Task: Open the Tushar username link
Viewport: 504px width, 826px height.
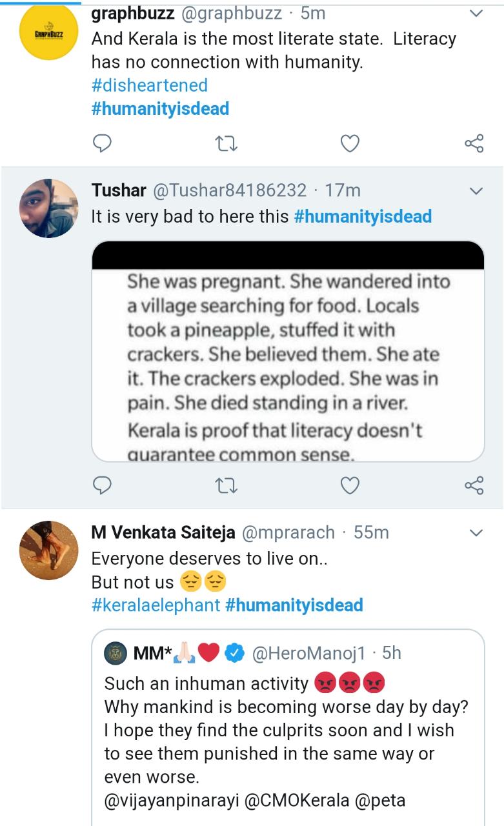Action: tap(117, 191)
